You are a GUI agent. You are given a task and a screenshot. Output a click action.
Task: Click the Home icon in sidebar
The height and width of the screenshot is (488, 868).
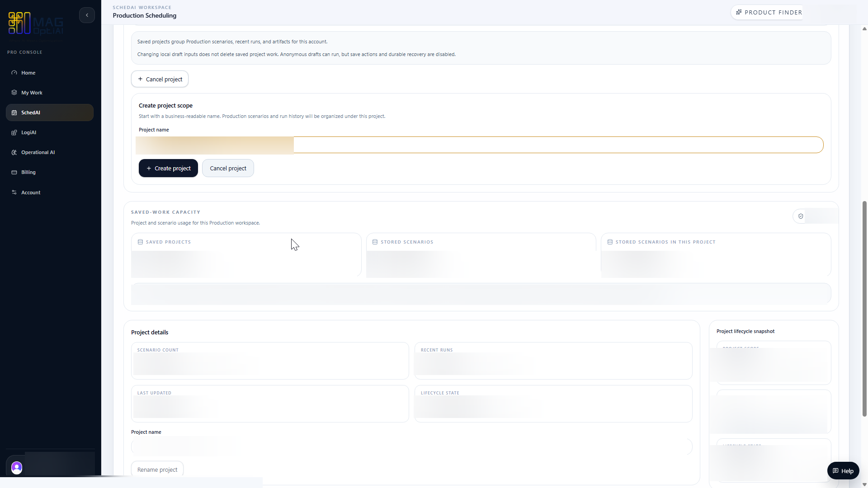[14, 73]
